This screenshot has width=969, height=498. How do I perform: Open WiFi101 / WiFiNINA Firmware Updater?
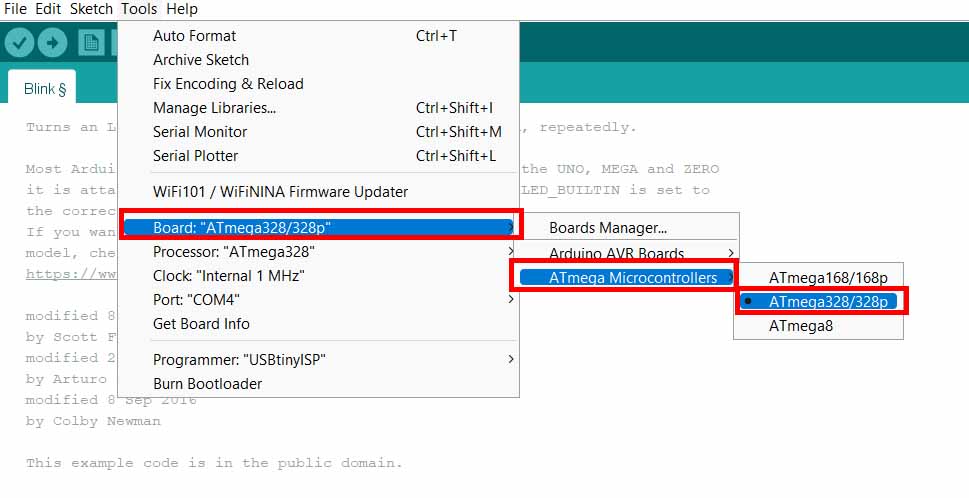pos(319,192)
